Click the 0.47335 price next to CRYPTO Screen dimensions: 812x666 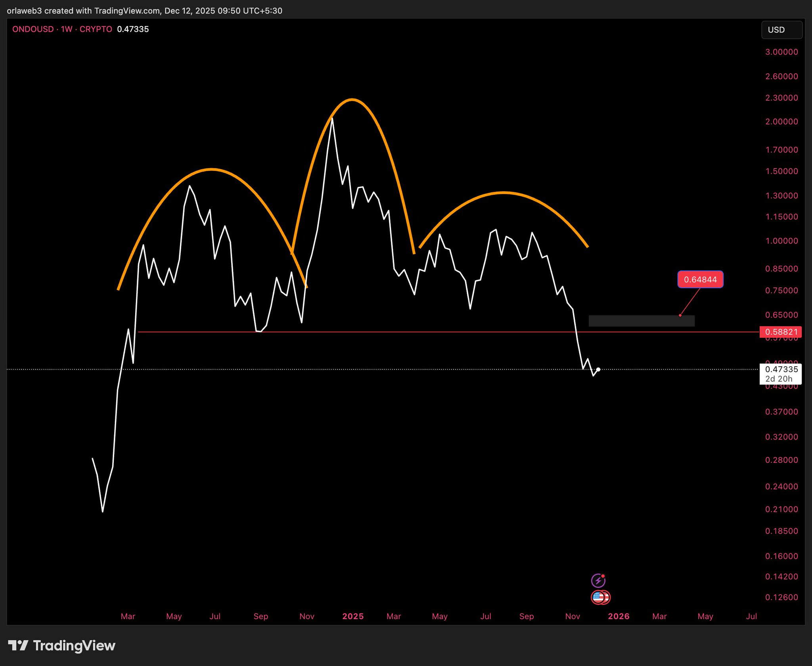[133, 29]
